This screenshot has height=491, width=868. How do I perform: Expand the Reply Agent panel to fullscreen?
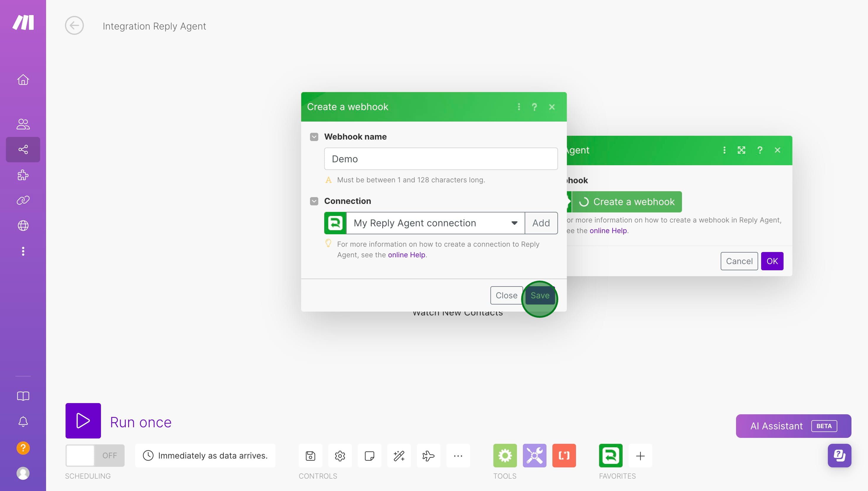742,150
